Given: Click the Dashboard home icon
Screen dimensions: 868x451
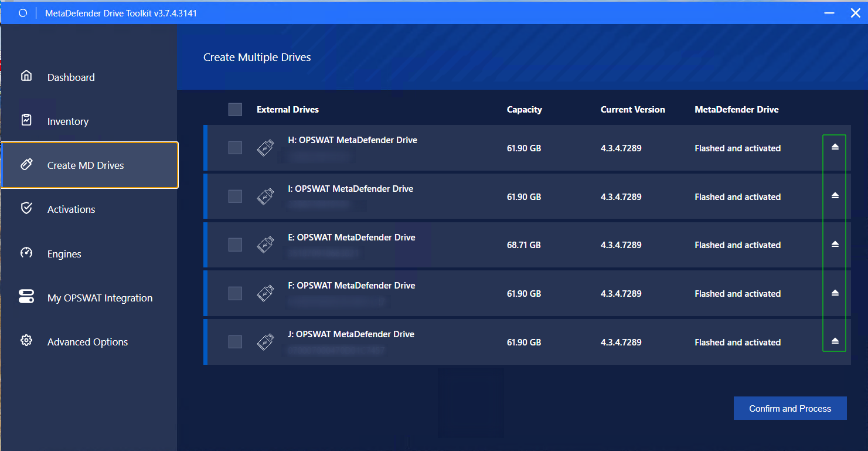Looking at the screenshot, I should [x=26, y=76].
